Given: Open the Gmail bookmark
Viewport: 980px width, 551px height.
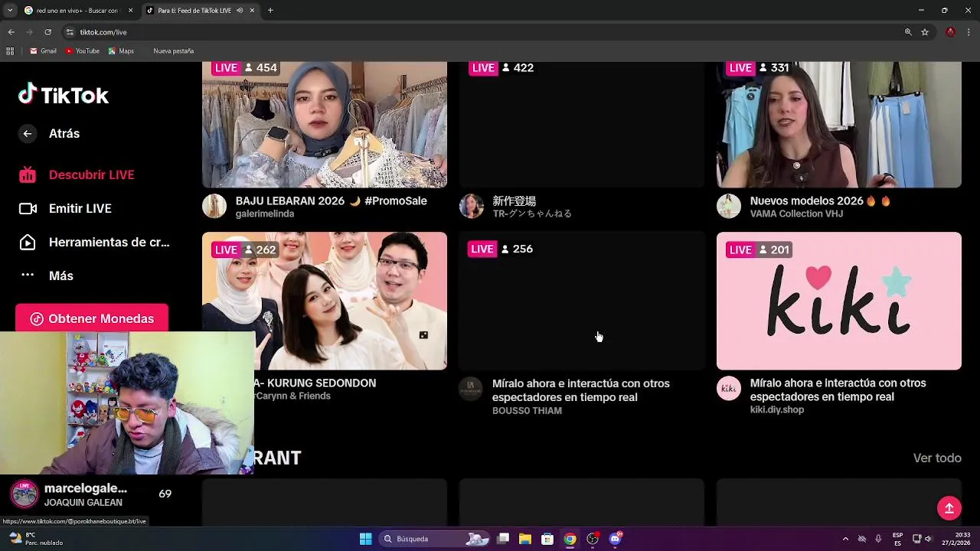Looking at the screenshot, I should [x=43, y=51].
